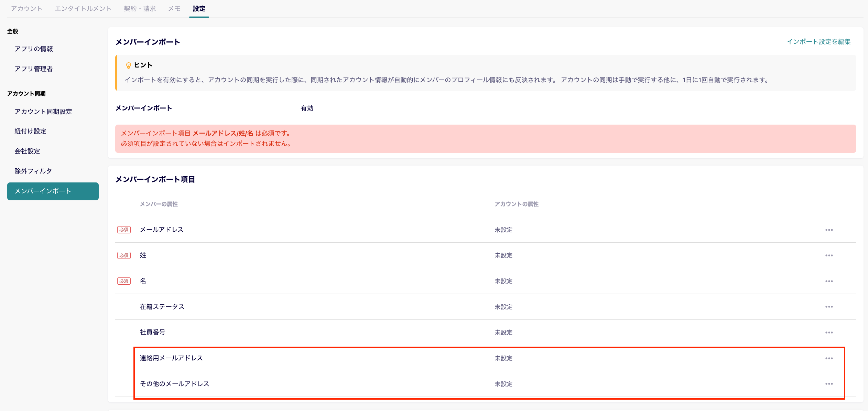Select アカウント同期設定 in the sidebar
868x411 pixels.
[43, 112]
